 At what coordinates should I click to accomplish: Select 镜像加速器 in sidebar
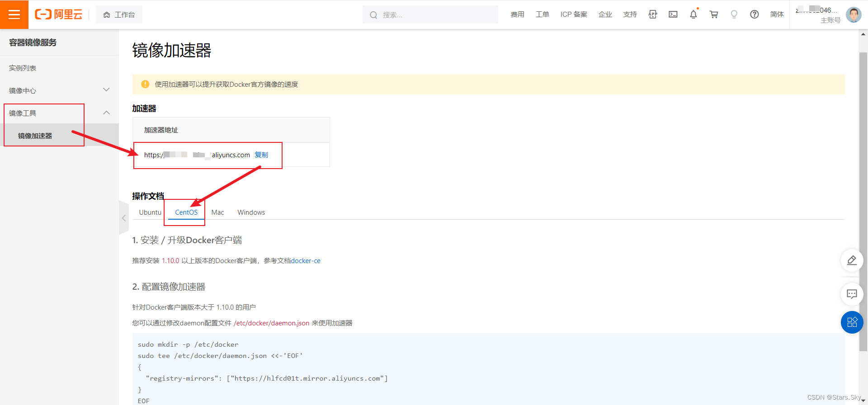pos(59,136)
